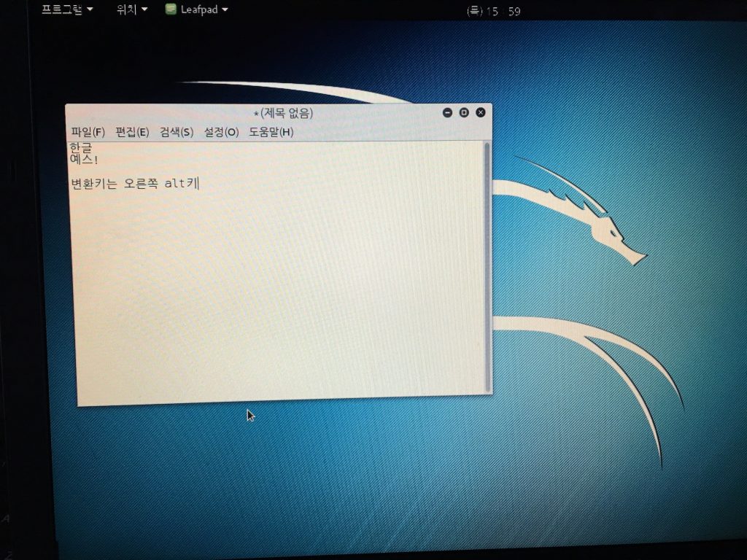The image size is (747, 560).
Task: Open the 설정(O) menu
Action: tap(221, 132)
